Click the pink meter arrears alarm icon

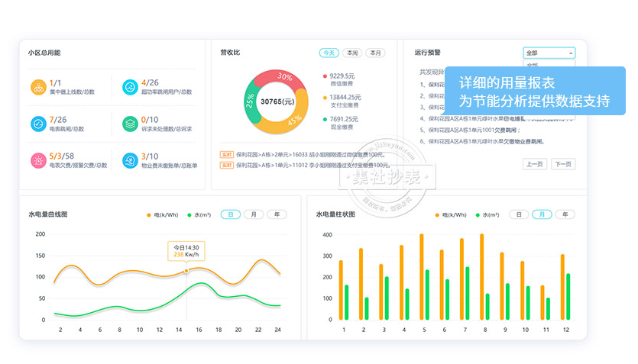38,160
